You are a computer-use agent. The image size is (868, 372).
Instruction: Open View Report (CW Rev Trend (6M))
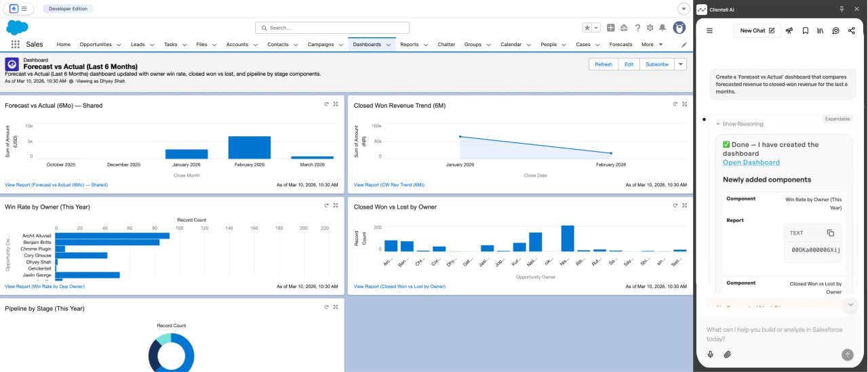pyautogui.click(x=389, y=185)
